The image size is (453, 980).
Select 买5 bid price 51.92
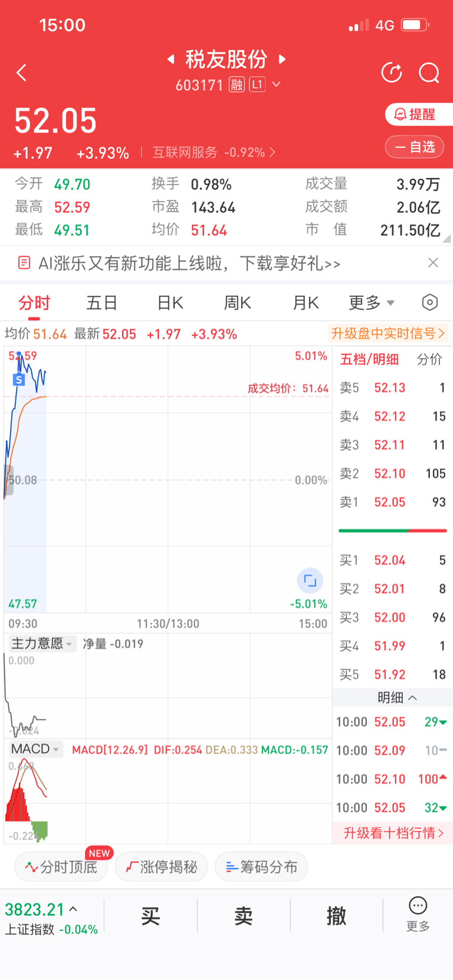pyautogui.click(x=390, y=674)
